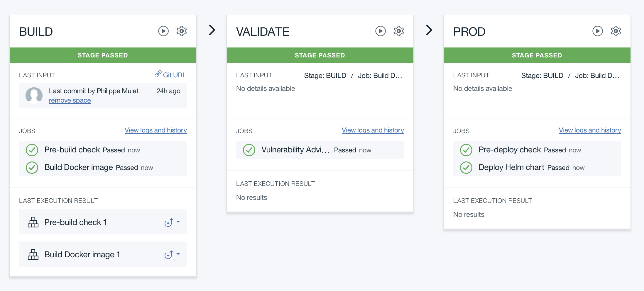View logs and history for VALIDATE stage
The width and height of the screenshot is (644, 291).
(x=373, y=130)
